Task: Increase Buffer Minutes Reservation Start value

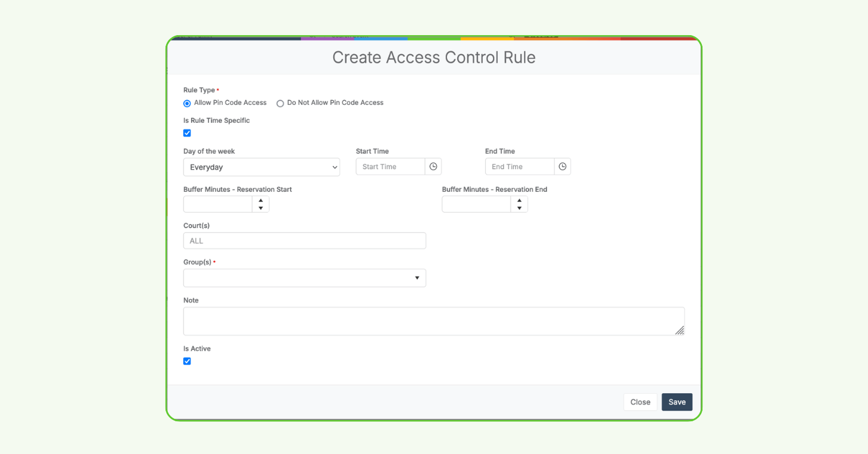Action: pyautogui.click(x=261, y=201)
